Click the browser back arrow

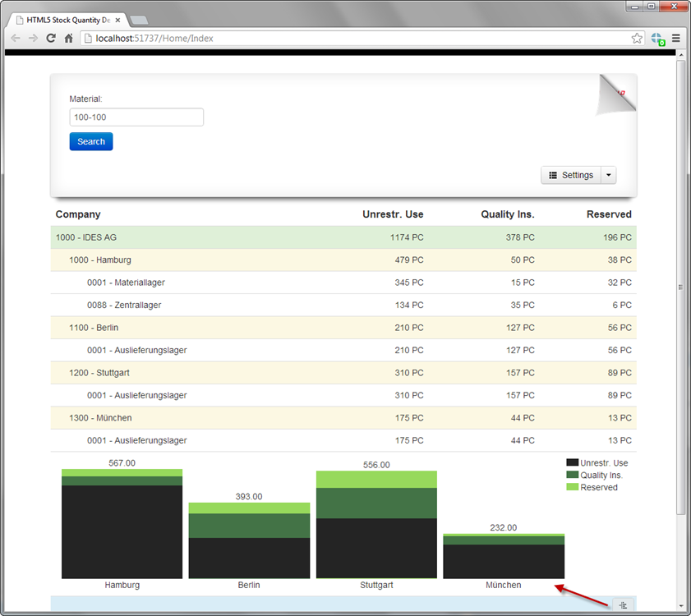pyautogui.click(x=15, y=38)
